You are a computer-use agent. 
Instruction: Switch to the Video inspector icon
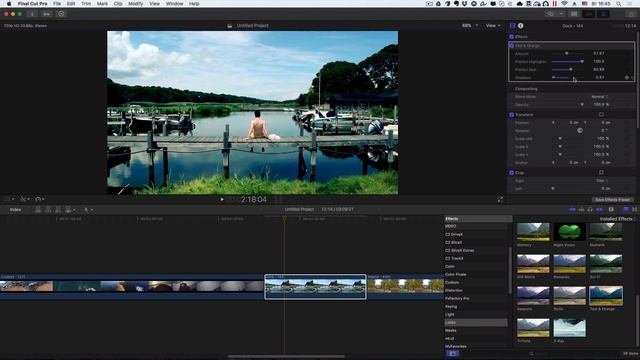[513, 26]
